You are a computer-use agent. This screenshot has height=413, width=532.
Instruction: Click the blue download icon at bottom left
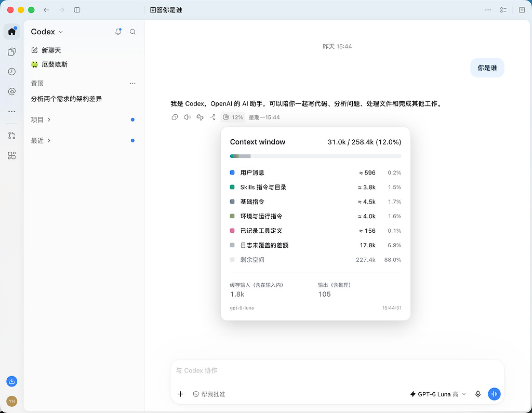point(12,381)
